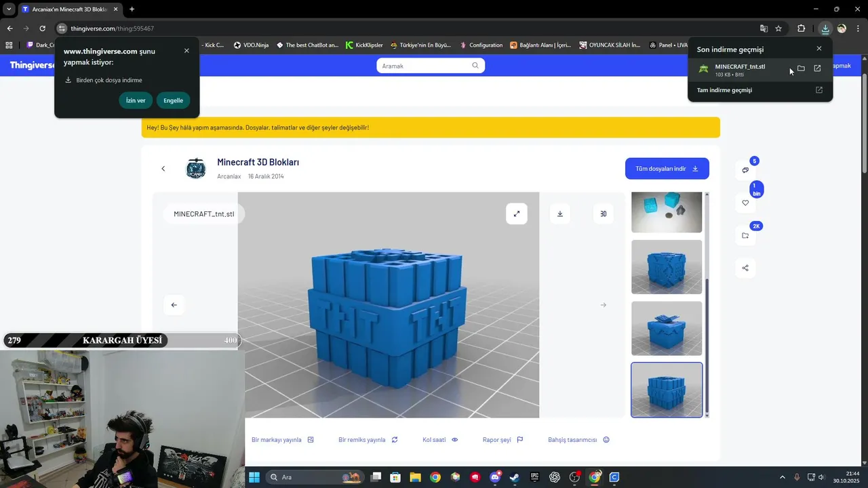Click the magnifier search icon
This screenshot has height=488, width=868.
coord(475,66)
